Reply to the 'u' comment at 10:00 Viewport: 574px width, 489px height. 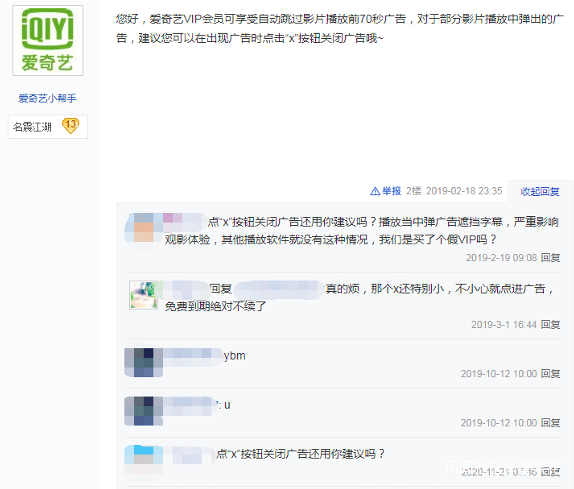tap(551, 423)
